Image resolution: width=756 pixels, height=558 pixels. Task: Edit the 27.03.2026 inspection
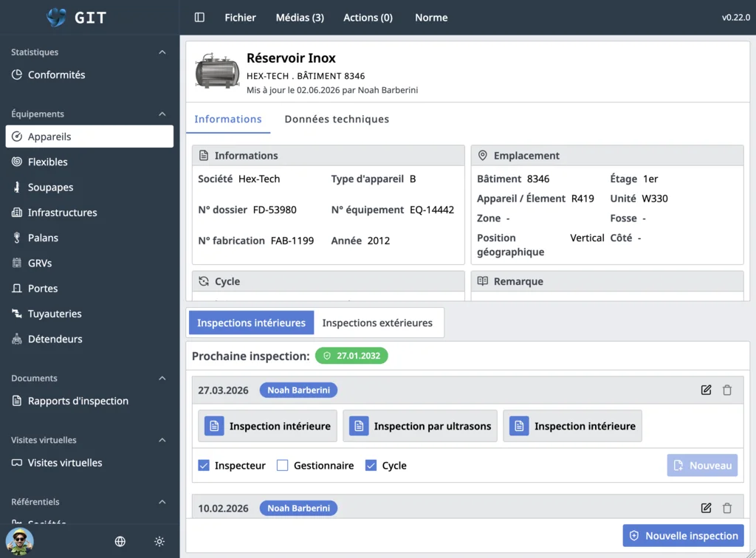[706, 390]
